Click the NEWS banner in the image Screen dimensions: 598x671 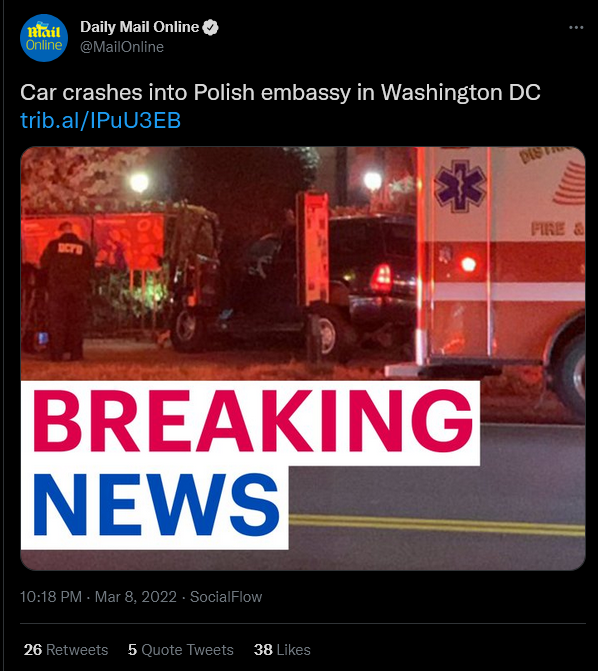pyautogui.click(x=156, y=505)
